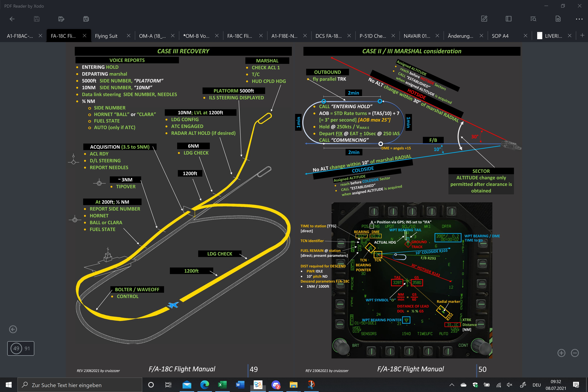
Task: Select the SOP A4 tab
Action: point(500,36)
